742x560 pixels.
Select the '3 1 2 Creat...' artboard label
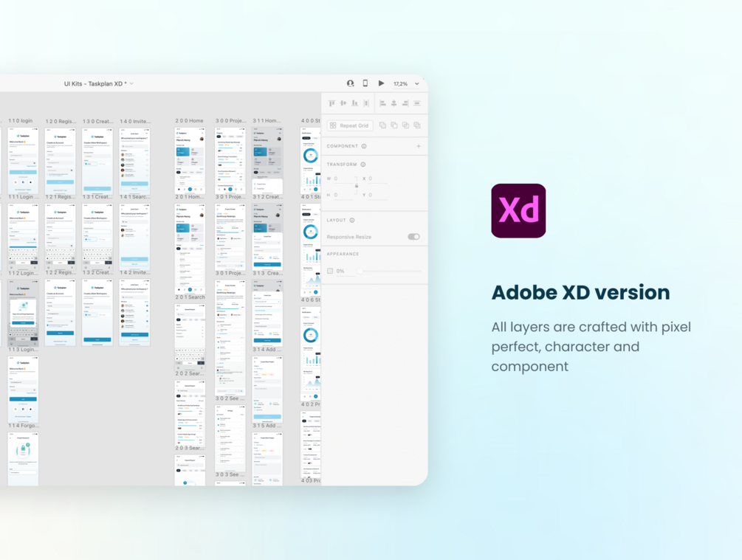coord(268,197)
